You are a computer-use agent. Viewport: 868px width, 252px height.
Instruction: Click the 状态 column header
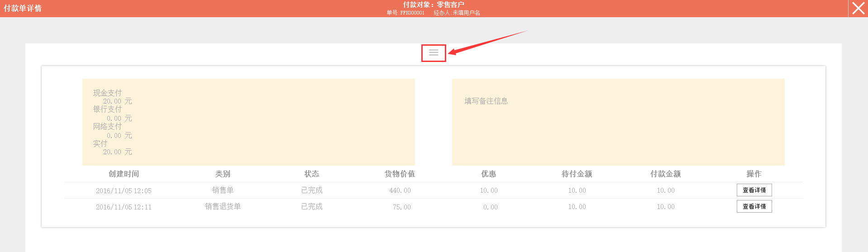coord(311,174)
